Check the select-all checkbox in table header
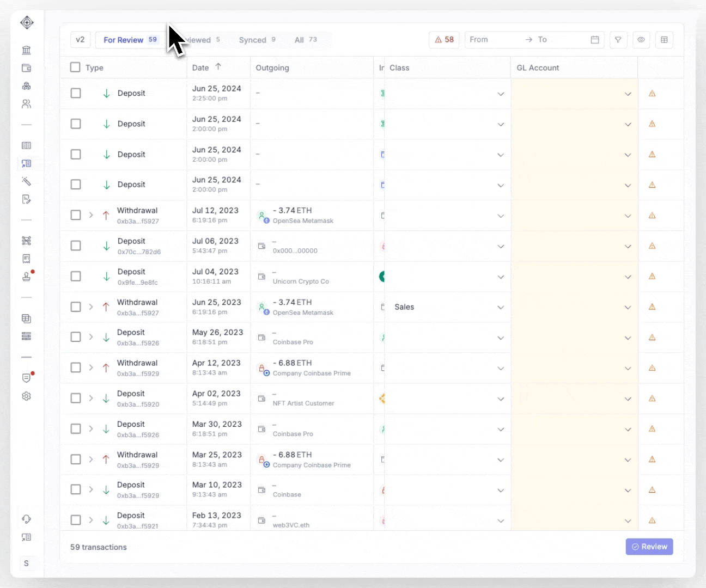 76,66
